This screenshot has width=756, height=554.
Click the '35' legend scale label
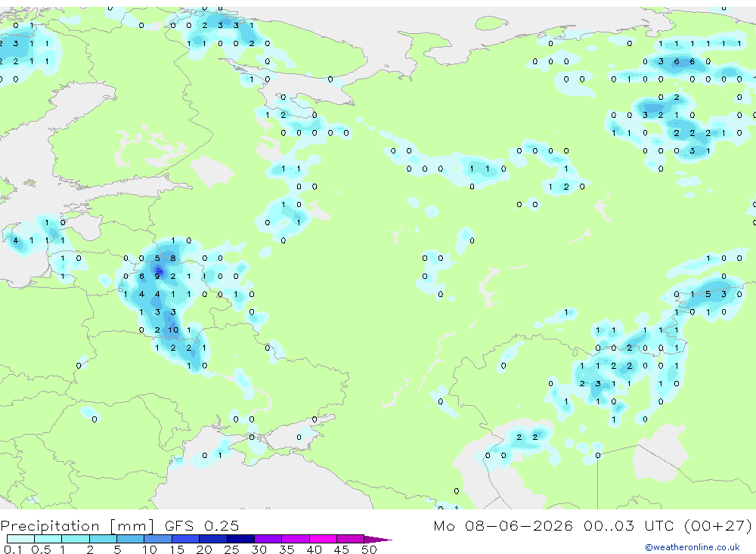[x=287, y=549]
